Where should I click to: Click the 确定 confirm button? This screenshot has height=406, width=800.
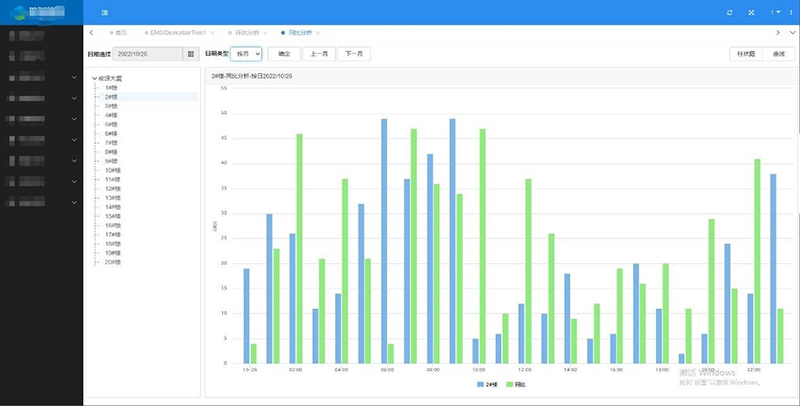click(x=284, y=54)
